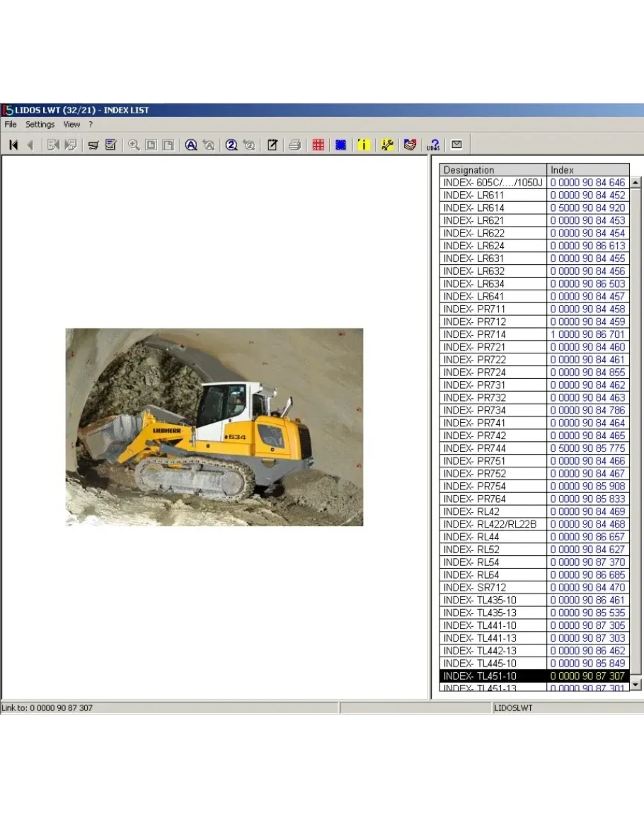This screenshot has height=818, width=644.
Task: Open the File menu
Action: [11, 125]
